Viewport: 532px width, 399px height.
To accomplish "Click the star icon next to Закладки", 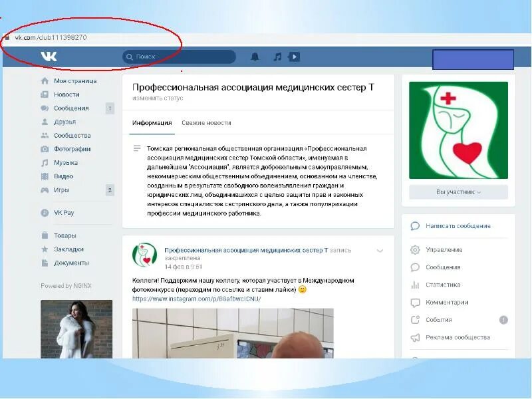I will pos(45,249).
